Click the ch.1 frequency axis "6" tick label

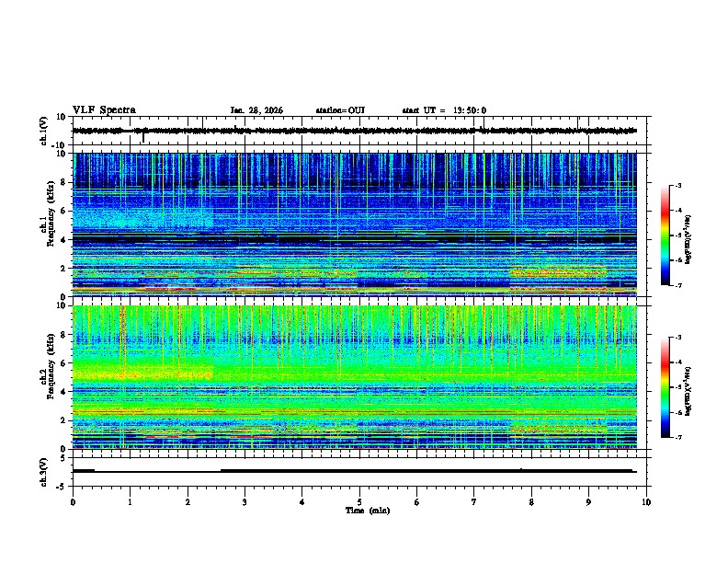(x=64, y=211)
